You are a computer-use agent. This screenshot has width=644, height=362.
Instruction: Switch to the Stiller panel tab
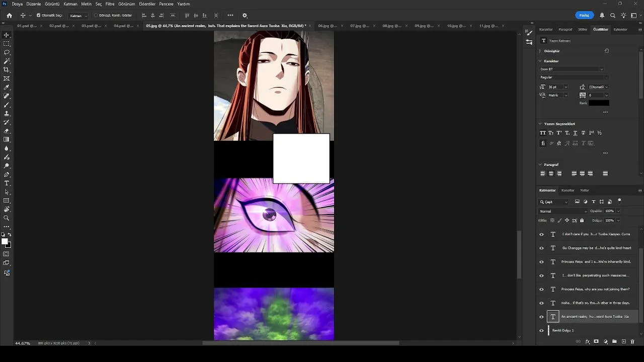coord(583,30)
